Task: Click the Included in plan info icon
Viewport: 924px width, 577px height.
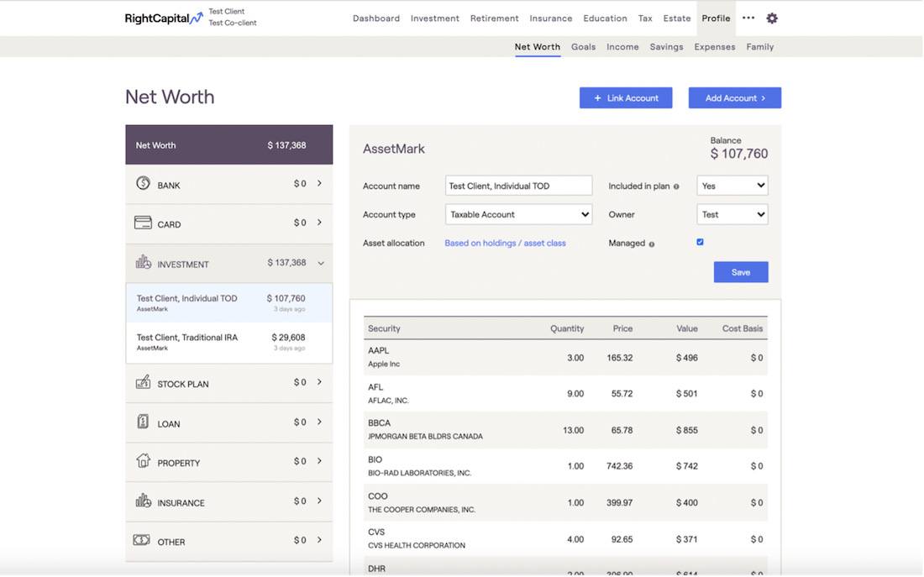Action: [676, 186]
